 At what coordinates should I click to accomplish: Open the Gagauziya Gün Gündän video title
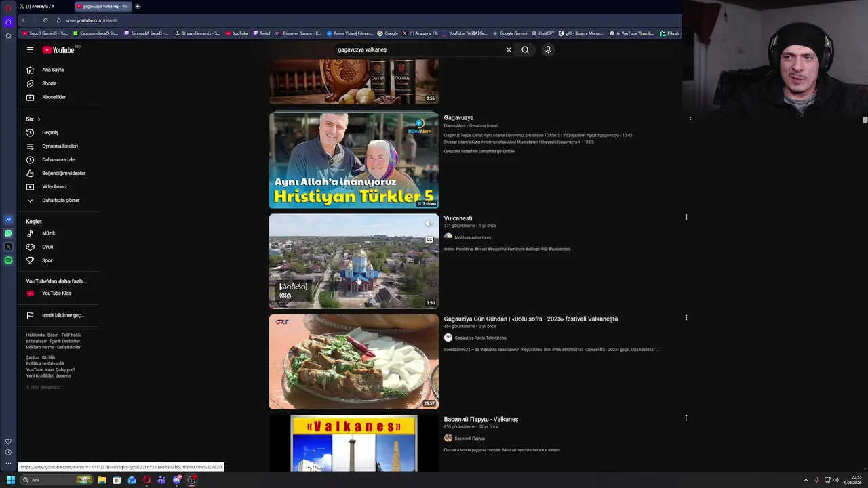[530, 319]
